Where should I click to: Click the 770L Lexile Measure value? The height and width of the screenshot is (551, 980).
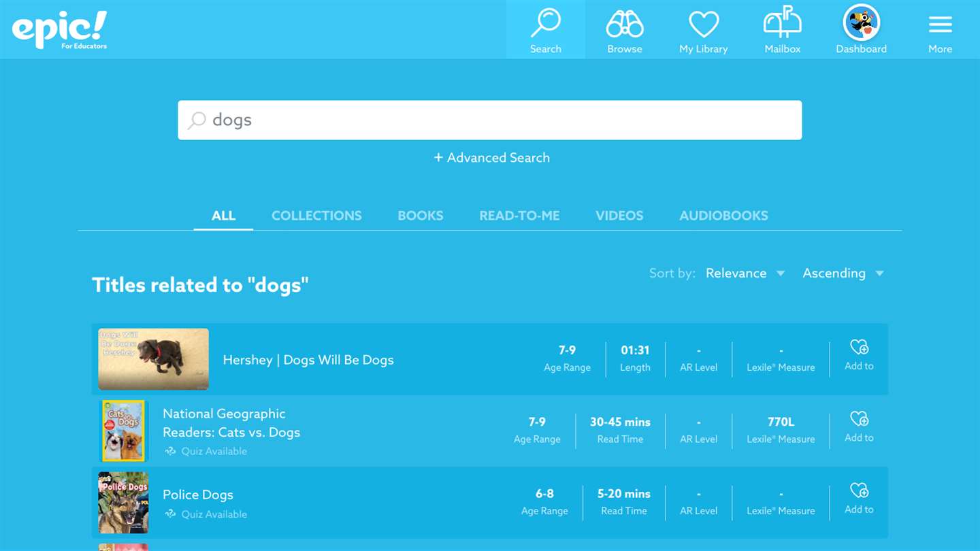[781, 422]
